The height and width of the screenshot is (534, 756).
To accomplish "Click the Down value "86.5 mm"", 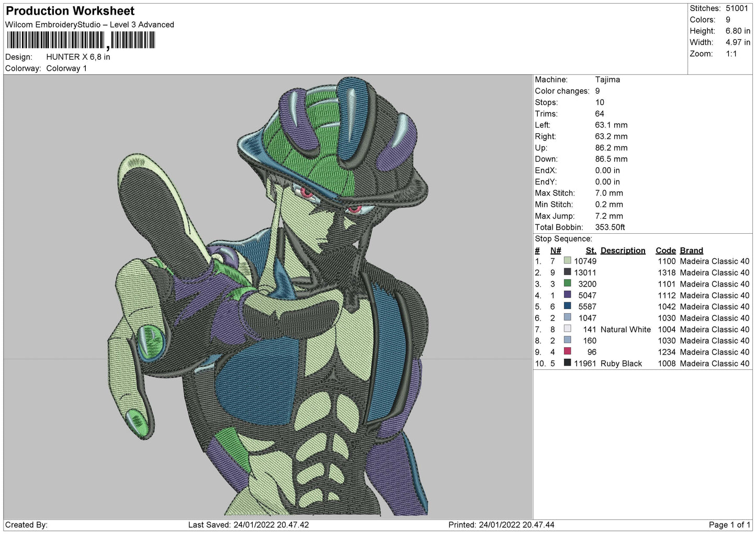I will coord(611,159).
